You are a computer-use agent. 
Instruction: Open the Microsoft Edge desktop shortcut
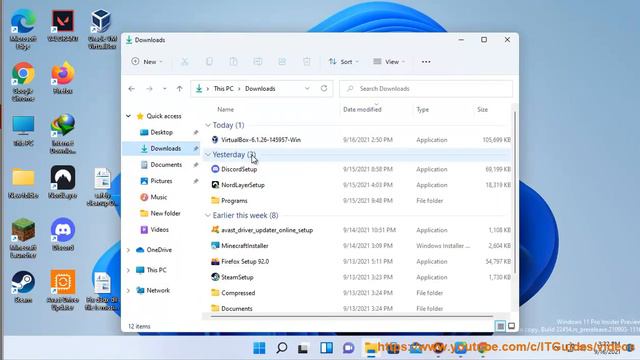[23, 29]
